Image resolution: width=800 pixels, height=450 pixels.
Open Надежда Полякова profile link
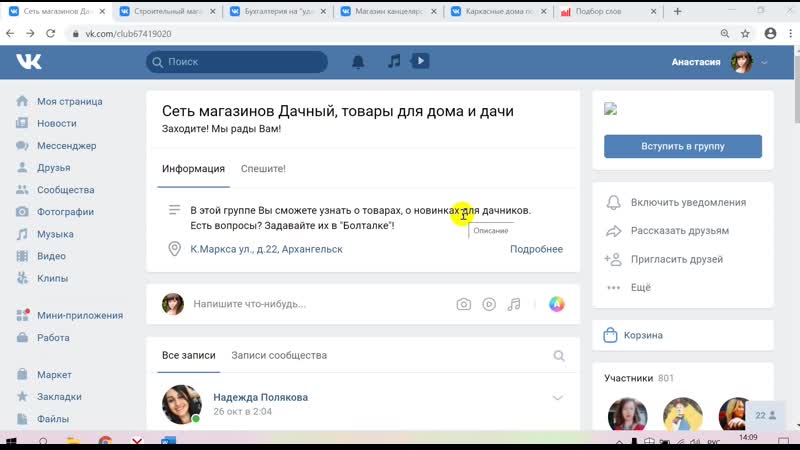pos(260,397)
